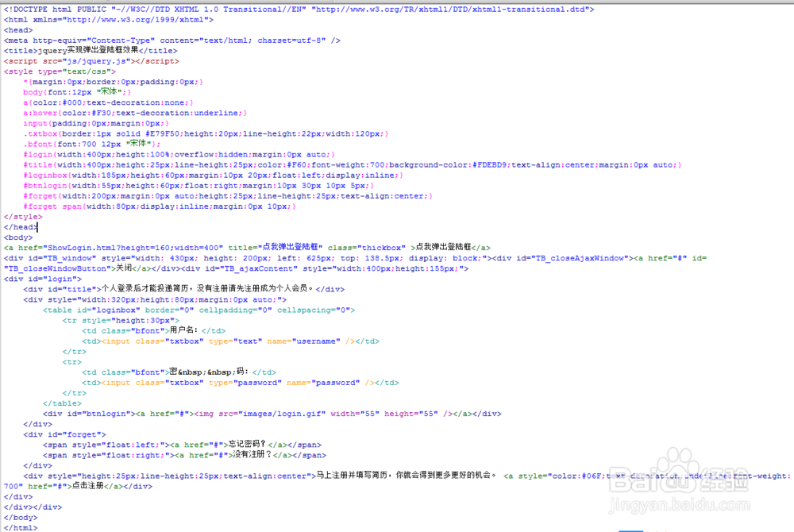This screenshot has width=794, height=532.
Task: Click the input name username line
Action: [x=231, y=341]
